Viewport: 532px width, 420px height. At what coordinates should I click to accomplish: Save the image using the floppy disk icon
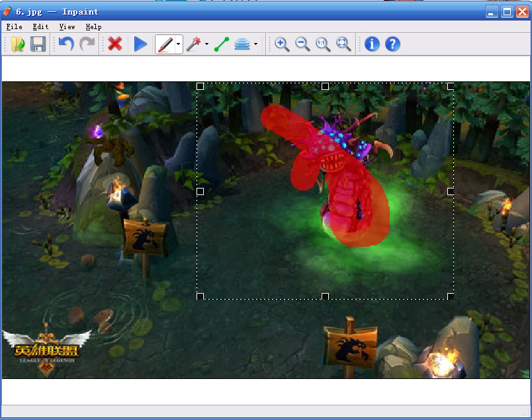(38, 44)
